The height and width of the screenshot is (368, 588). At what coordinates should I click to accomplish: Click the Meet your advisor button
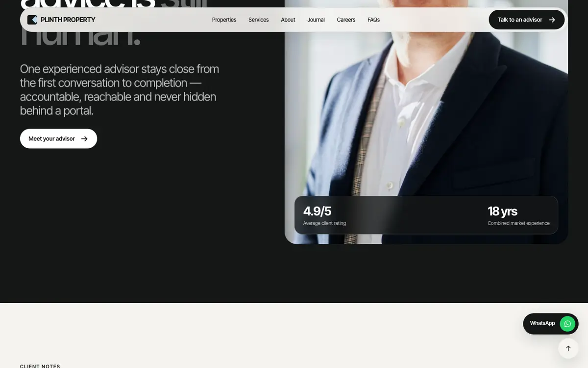click(x=58, y=139)
